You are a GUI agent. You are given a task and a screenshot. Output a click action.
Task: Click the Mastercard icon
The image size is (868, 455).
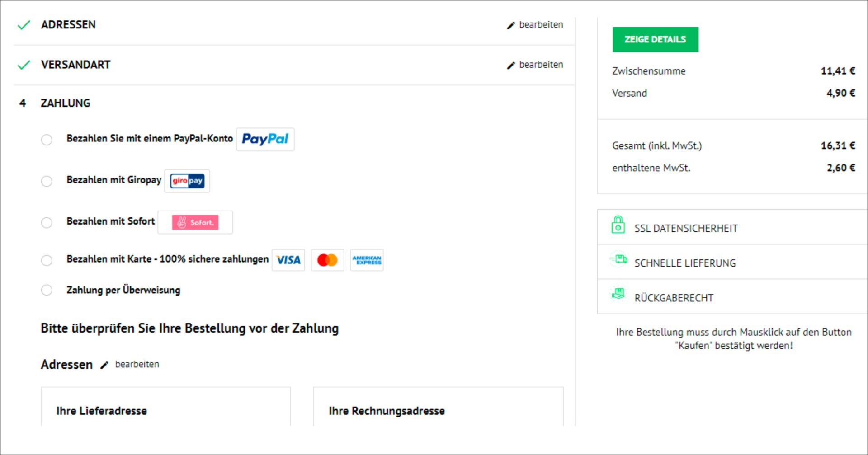click(327, 260)
